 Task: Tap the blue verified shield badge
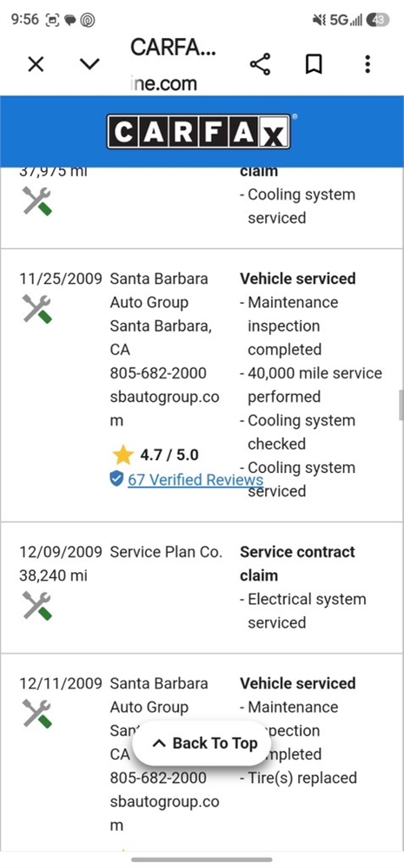click(x=116, y=479)
